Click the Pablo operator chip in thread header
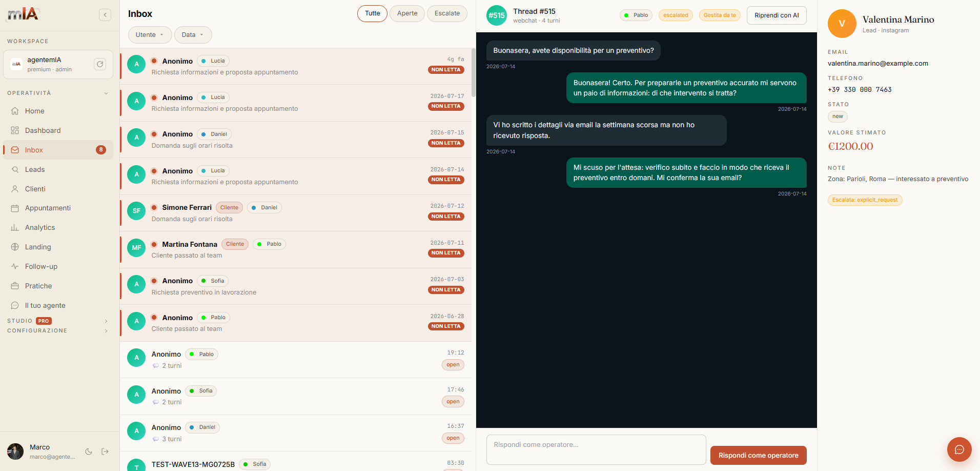The width and height of the screenshot is (980, 471). (636, 15)
